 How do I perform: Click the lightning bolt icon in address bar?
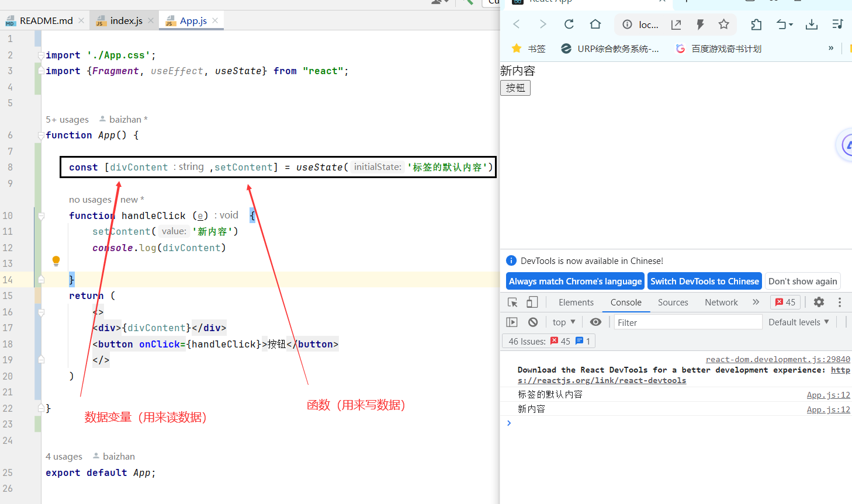click(700, 24)
